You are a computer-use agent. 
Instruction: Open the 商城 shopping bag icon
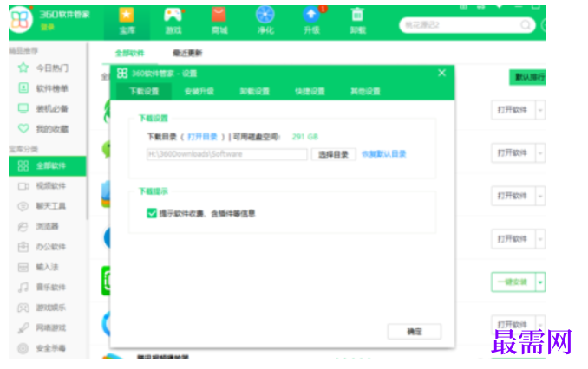[219, 15]
